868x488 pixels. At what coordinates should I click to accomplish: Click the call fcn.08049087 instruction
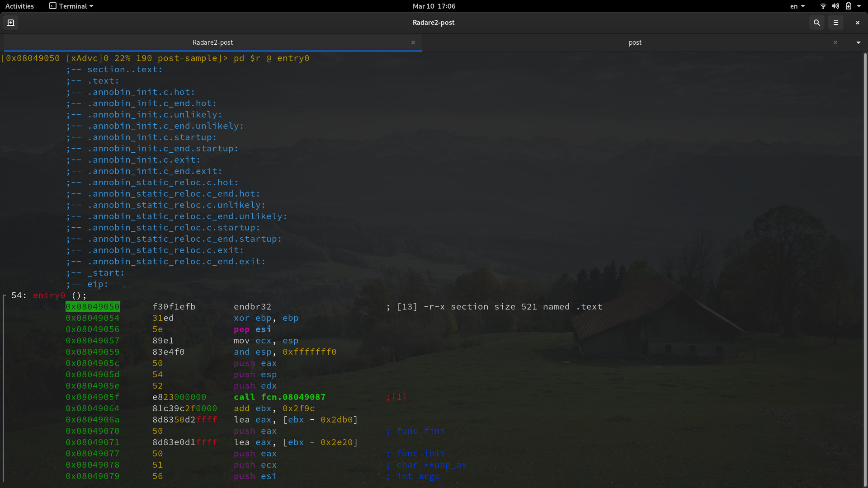click(x=279, y=397)
